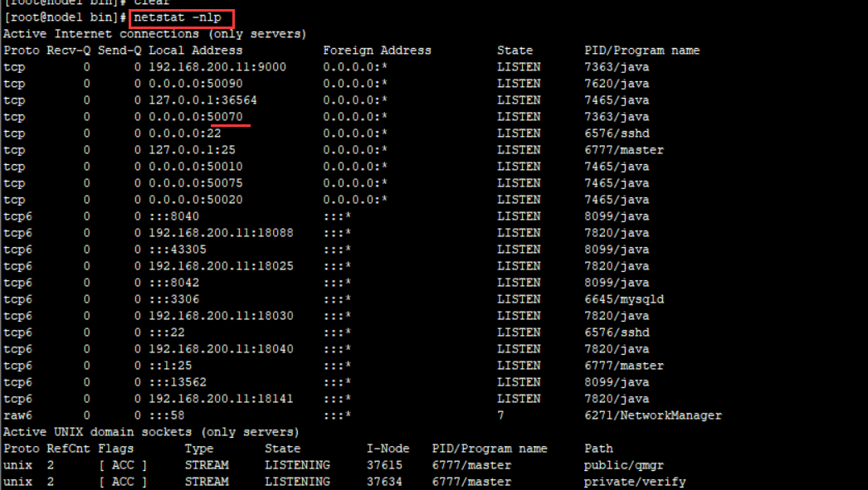Click LISTENING state in the public/qmgr row
Screen dimensions: 868x490
297,465
